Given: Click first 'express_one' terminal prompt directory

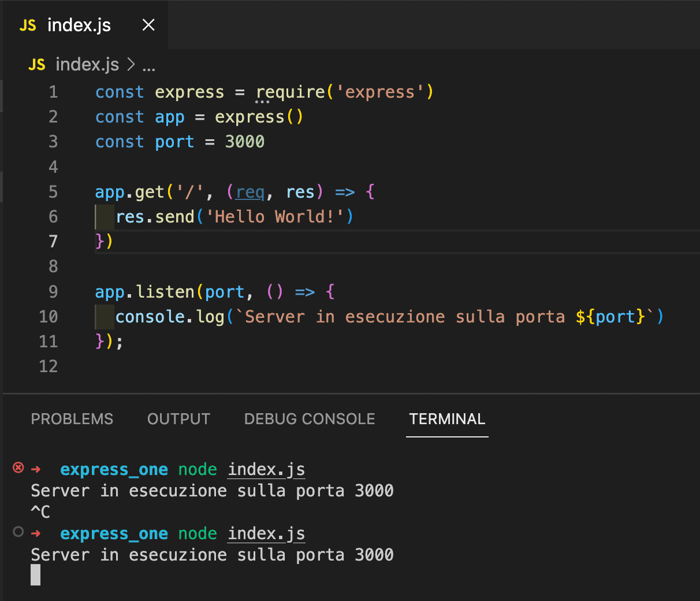Looking at the screenshot, I should point(114,469).
